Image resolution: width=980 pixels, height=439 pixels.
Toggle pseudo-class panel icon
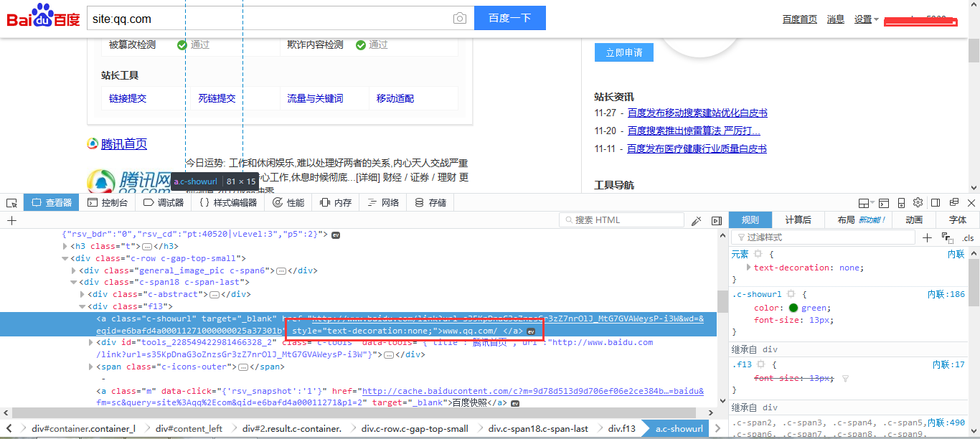click(947, 237)
